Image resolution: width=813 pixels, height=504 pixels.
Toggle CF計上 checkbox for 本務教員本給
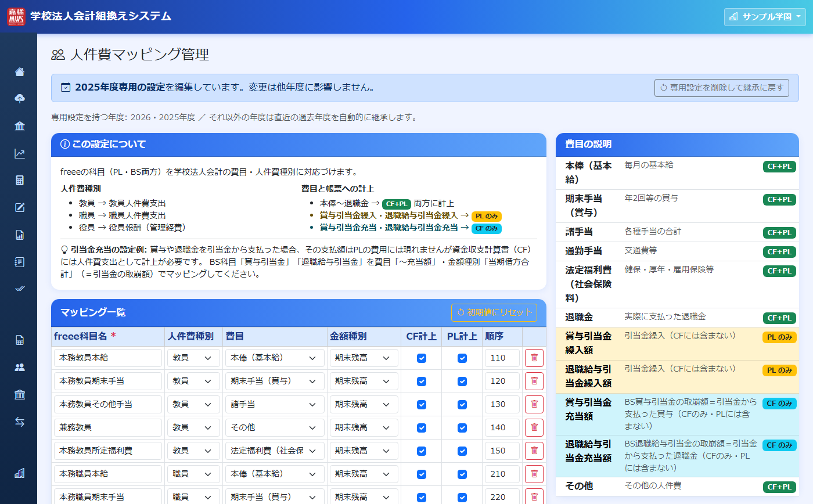tap(422, 358)
